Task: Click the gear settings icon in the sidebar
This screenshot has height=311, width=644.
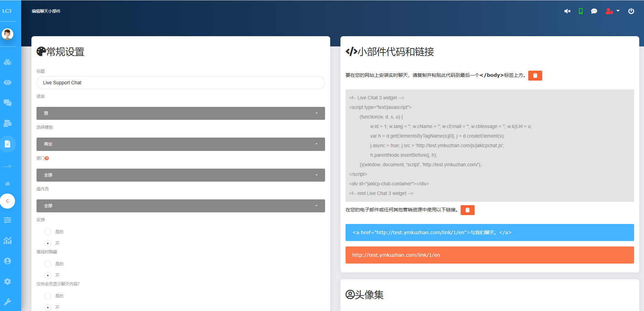Action: coord(8,281)
